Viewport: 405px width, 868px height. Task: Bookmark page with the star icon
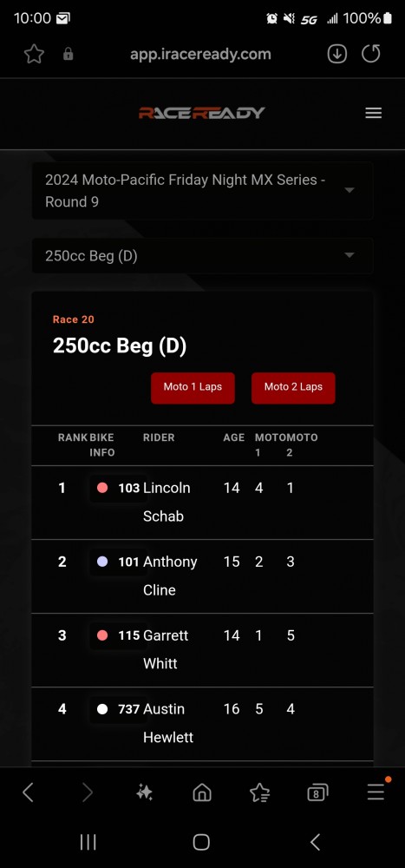34,54
